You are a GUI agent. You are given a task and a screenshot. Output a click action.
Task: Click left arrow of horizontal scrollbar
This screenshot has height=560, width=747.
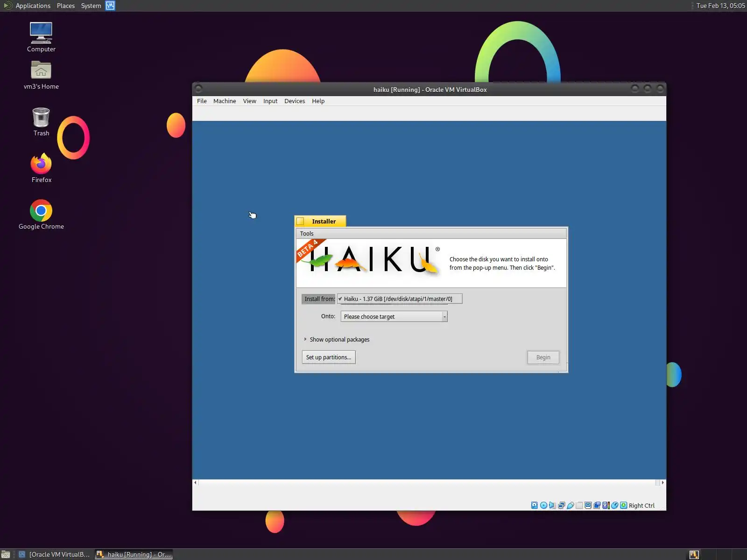[195, 483]
